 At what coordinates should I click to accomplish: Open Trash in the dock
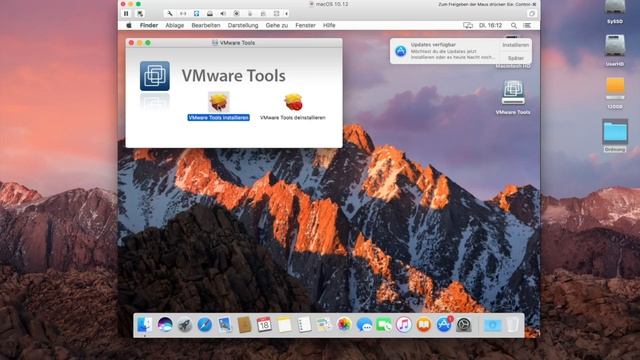(512, 325)
